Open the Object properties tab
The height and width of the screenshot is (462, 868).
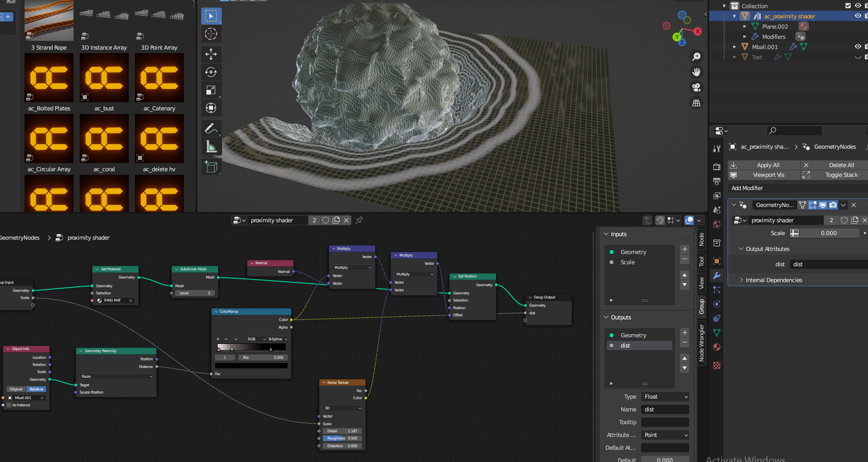pyautogui.click(x=717, y=261)
